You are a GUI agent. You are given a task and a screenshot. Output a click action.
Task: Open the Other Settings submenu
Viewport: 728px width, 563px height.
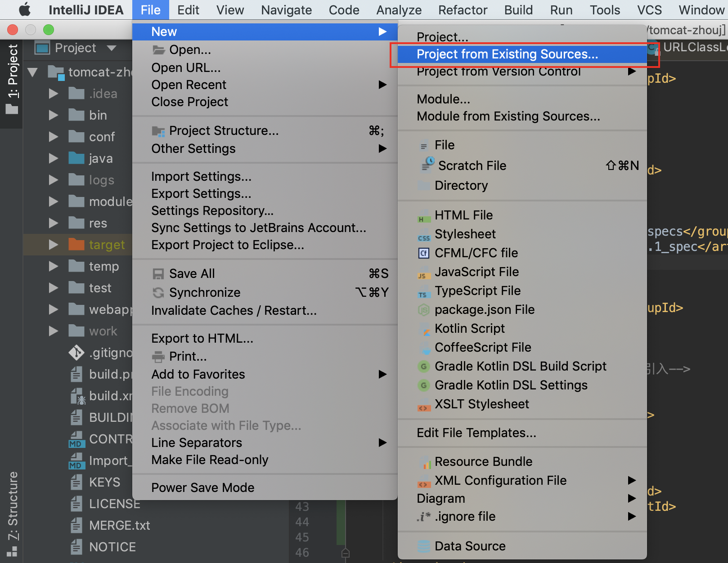click(x=265, y=149)
